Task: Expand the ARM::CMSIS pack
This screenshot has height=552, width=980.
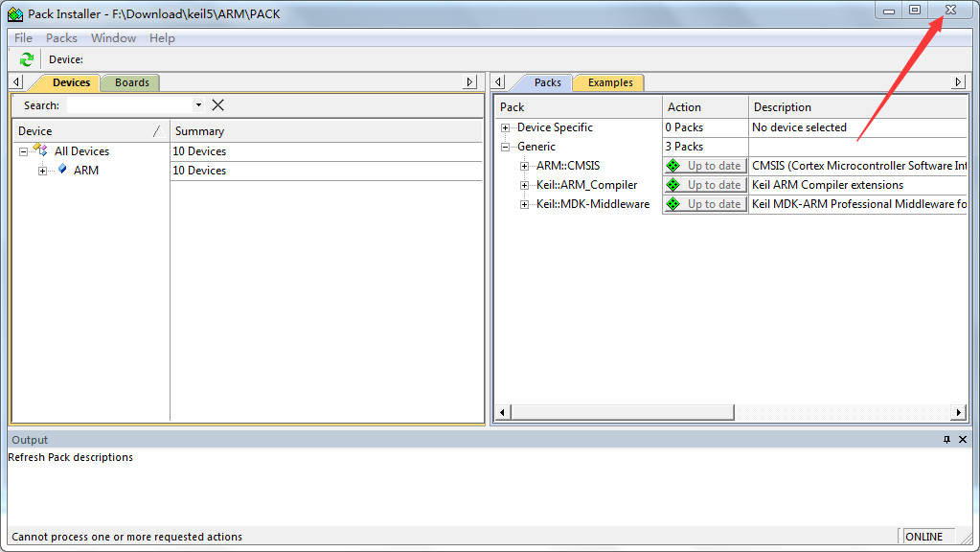Action: (x=524, y=167)
